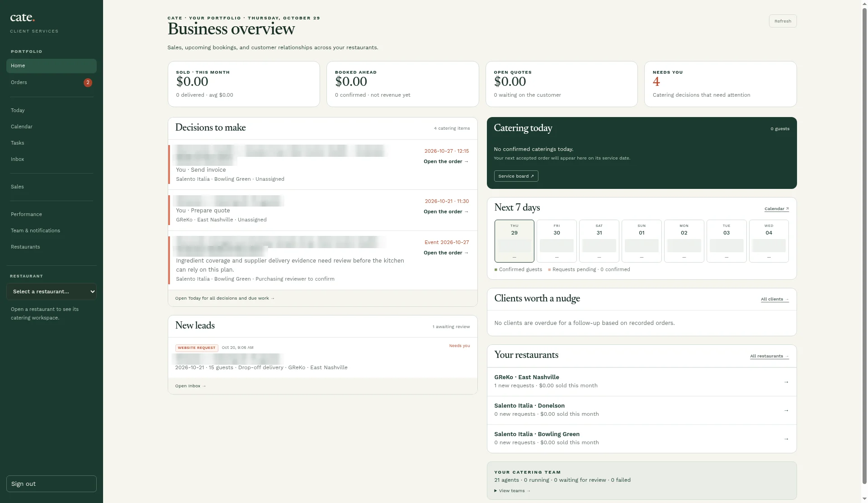Select the SAT 31 day cell
This screenshot has width=868, height=503.
599,241
